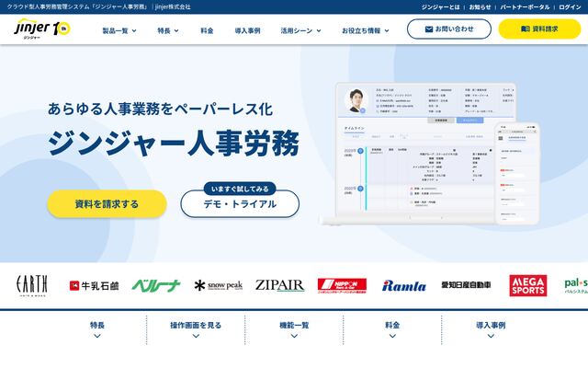This screenshot has width=588, height=368.
Task: Click the 愛知日産自動車 logo
Action: click(466, 285)
